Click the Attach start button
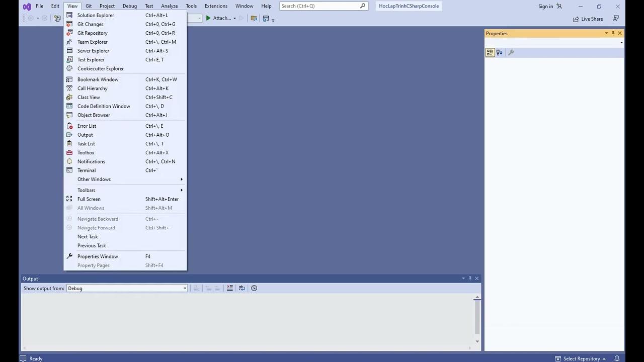The height and width of the screenshot is (362, 644). (x=218, y=18)
